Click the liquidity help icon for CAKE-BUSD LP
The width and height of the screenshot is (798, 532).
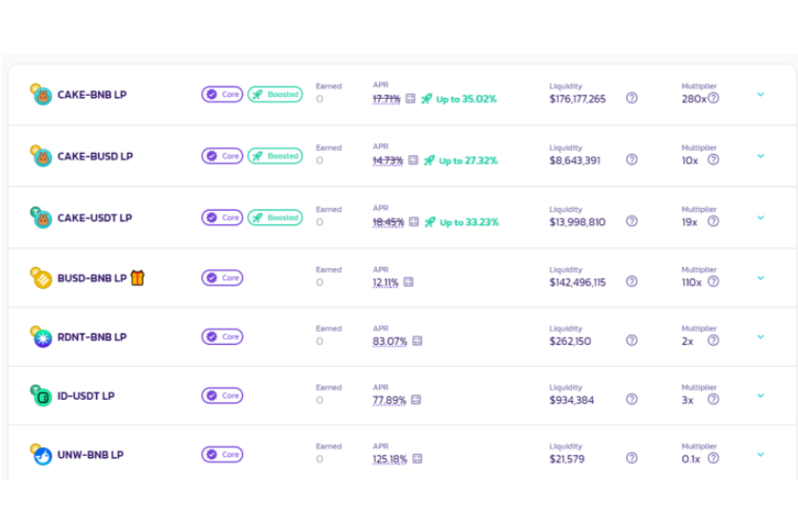pyautogui.click(x=632, y=160)
